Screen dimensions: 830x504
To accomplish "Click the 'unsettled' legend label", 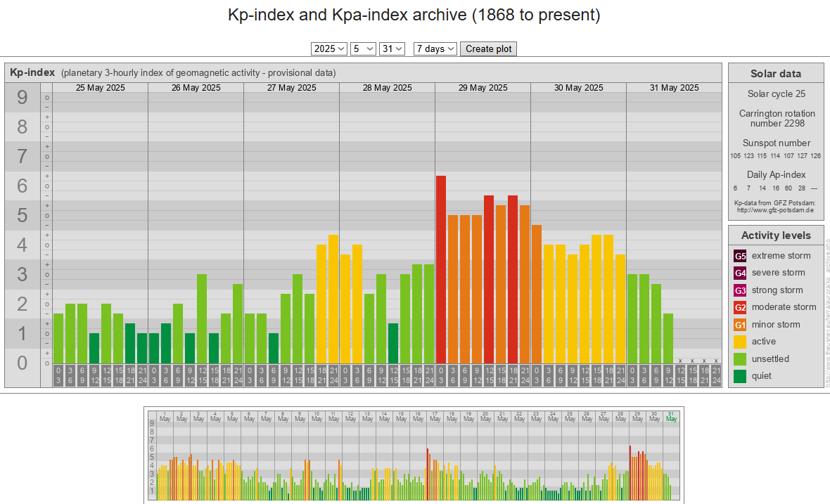I will (x=770, y=359).
